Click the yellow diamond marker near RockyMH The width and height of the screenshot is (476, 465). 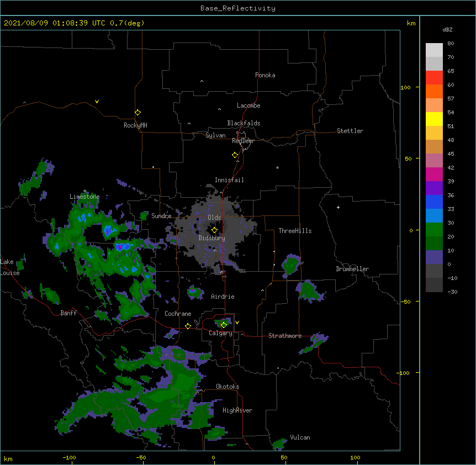click(x=137, y=113)
